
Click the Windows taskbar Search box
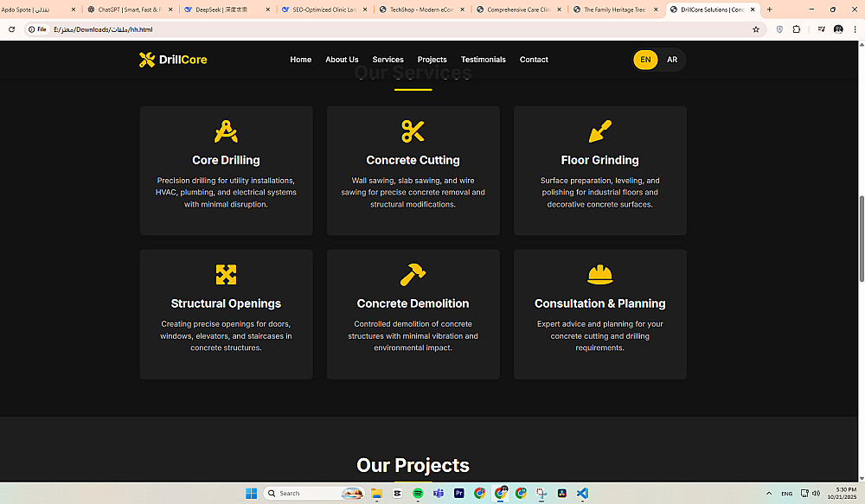click(x=315, y=493)
